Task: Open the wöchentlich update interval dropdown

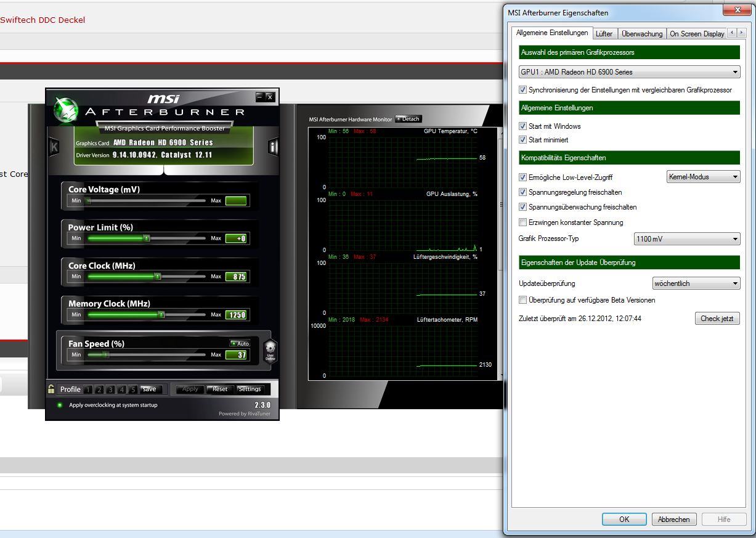Action: point(696,283)
